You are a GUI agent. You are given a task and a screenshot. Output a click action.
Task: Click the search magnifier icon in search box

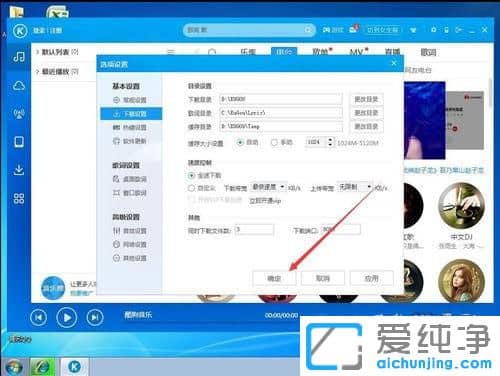pyautogui.click(x=308, y=30)
